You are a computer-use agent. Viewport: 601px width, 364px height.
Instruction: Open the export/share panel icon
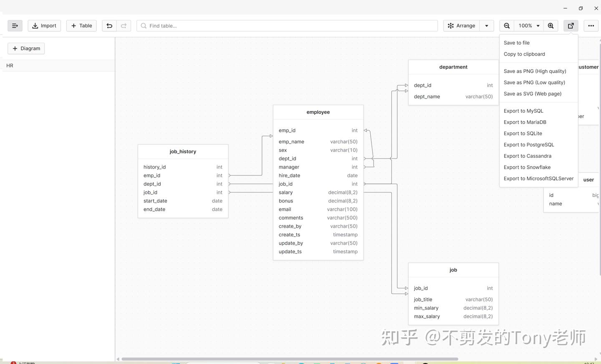tap(571, 25)
